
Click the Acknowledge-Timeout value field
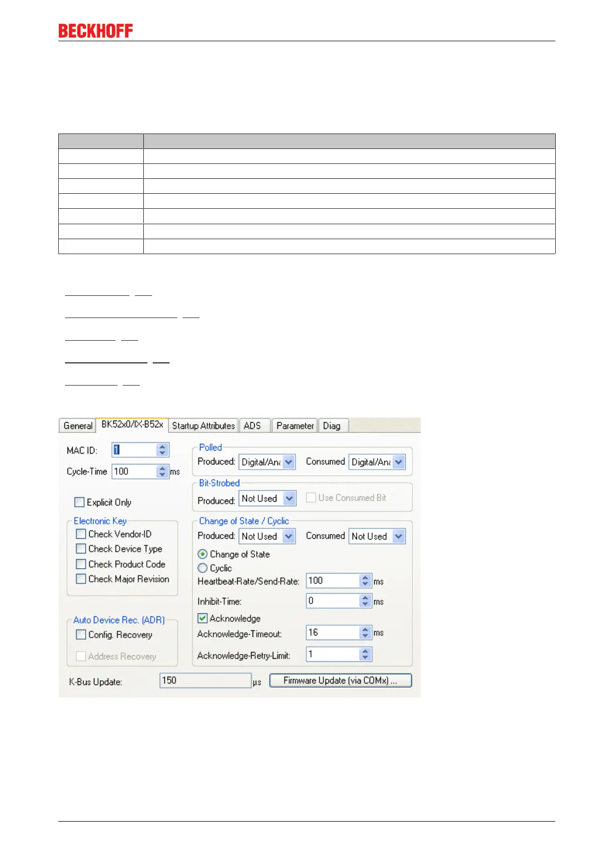(x=333, y=632)
